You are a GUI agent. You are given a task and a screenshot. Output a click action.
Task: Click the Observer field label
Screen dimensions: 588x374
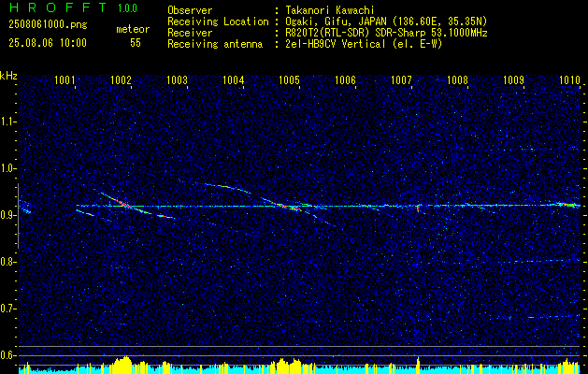190,10
